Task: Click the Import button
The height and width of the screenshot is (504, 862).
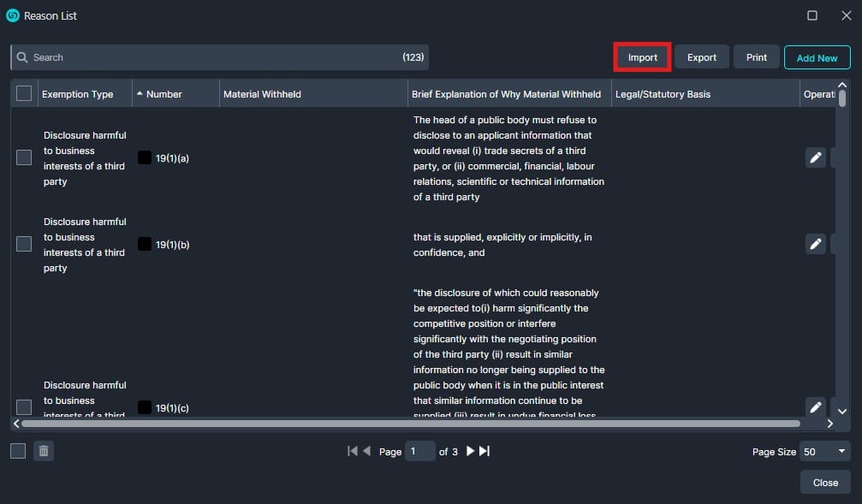Action: tap(642, 56)
